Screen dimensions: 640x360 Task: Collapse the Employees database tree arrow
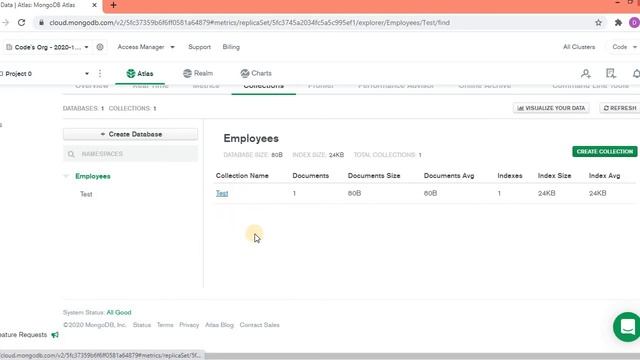click(x=66, y=176)
